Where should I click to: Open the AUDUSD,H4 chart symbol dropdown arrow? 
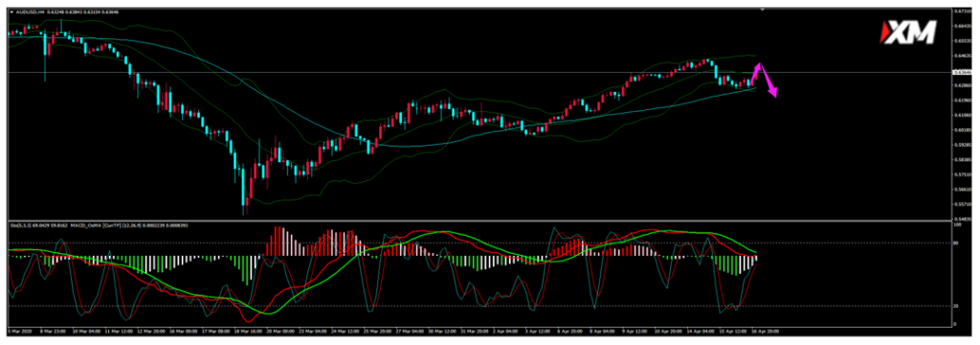[x=11, y=11]
